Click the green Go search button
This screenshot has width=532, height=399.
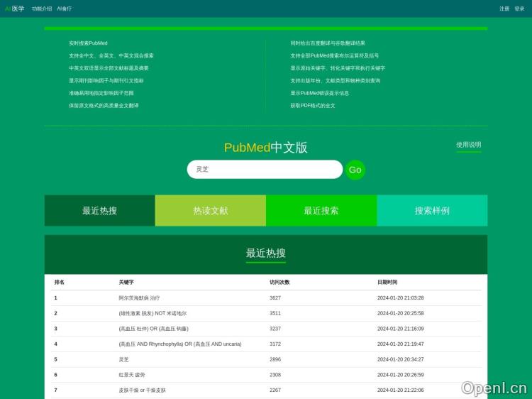pos(355,170)
